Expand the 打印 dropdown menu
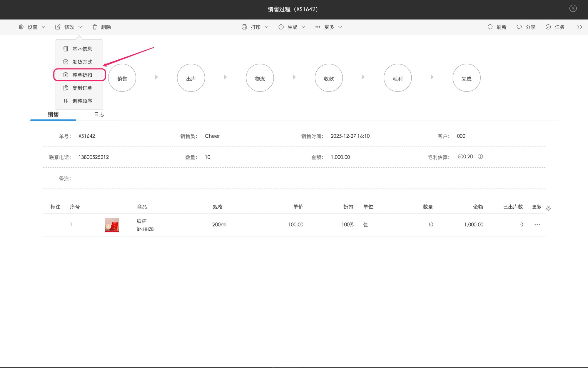The image size is (588, 368). (x=255, y=27)
